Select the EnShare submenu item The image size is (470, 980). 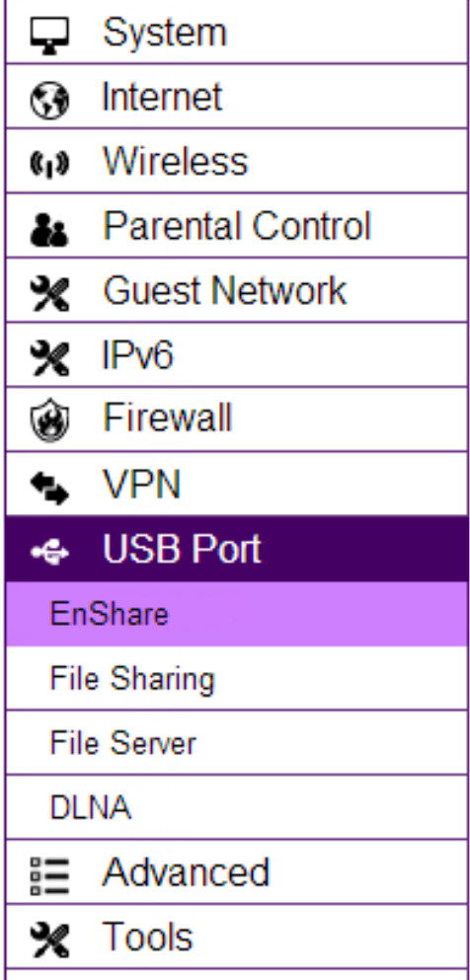point(237,614)
